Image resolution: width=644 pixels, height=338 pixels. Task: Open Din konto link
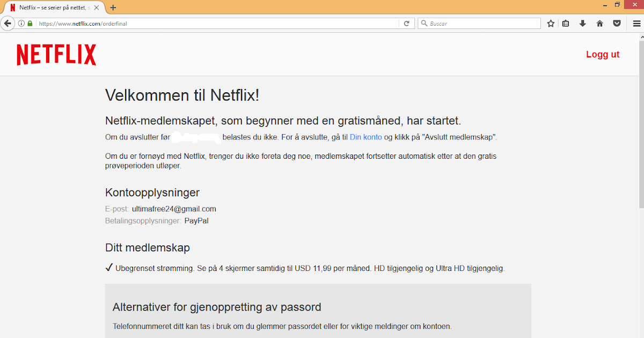[x=365, y=137]
